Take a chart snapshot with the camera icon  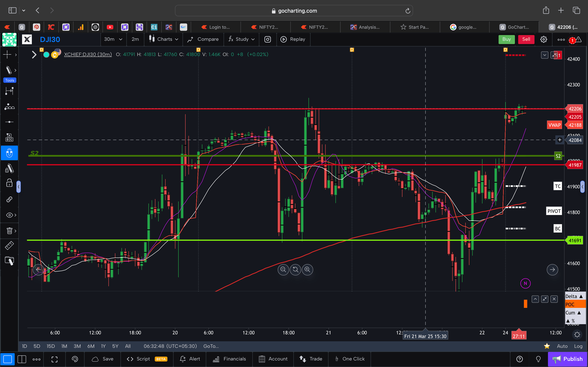pyautogui.click(x=268, y=39)
